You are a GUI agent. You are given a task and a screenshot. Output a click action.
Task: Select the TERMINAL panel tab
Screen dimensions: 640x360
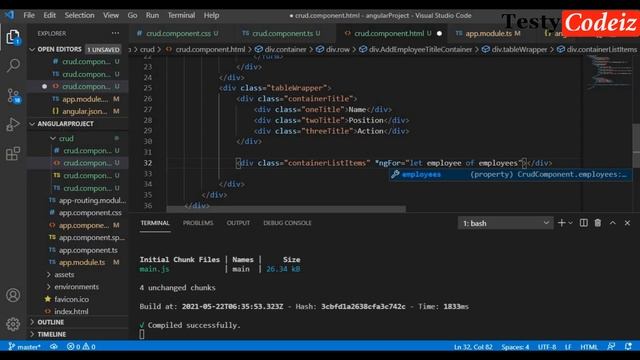(x=155, y=223)
